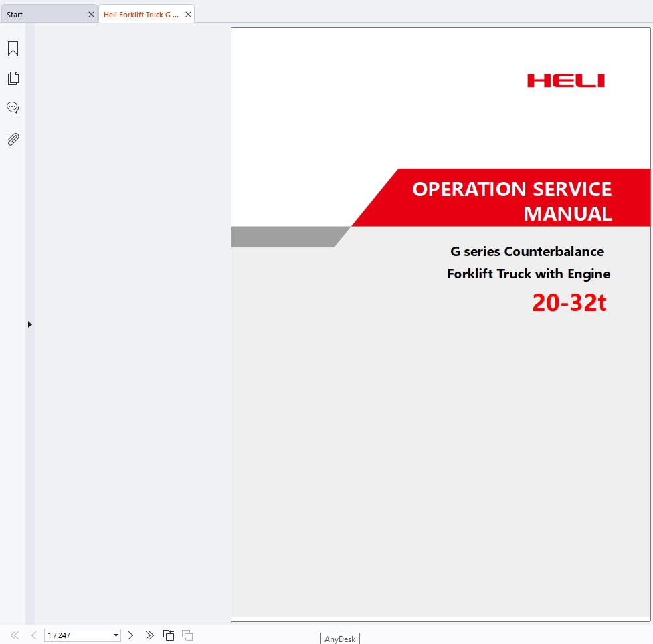Open the Attachments paperclip panel
653x644 pixels.
coord(13,139)
